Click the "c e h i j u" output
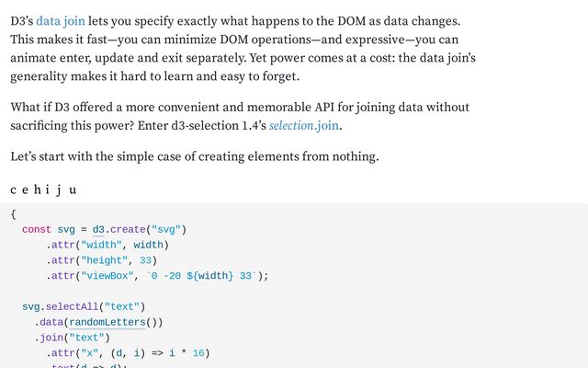This screenshot has width=588, height=368. [x=43, y=190]
